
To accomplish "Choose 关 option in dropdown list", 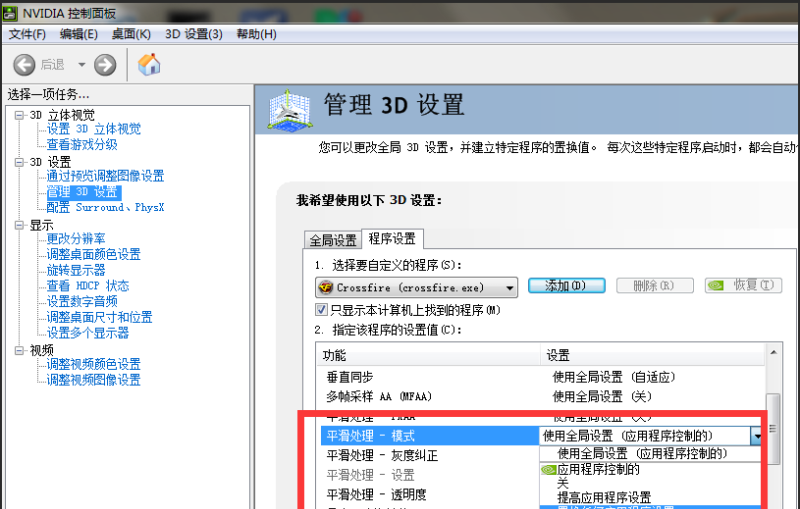I will (651, 483).
